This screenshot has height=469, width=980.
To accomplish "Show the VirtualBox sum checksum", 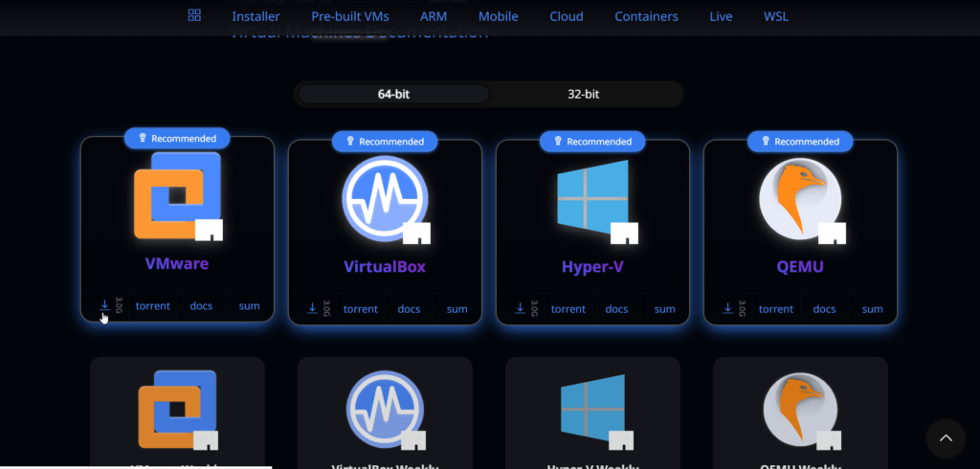I will pyautogui.click(x=457, y=309).
